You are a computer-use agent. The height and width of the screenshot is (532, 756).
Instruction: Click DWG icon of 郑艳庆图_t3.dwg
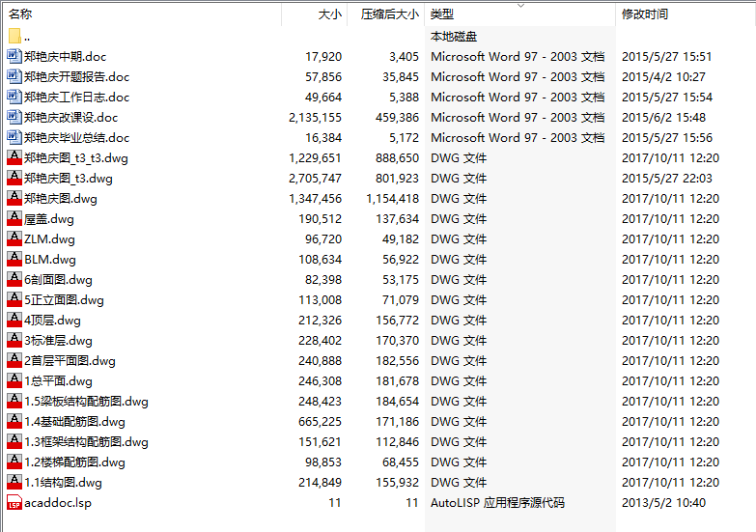[14, 178]
